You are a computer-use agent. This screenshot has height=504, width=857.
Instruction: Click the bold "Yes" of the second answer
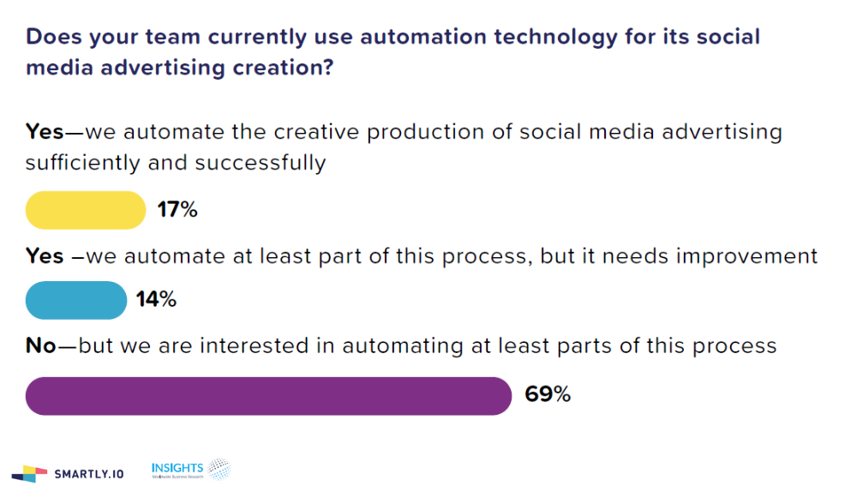[x=45, y=255]
